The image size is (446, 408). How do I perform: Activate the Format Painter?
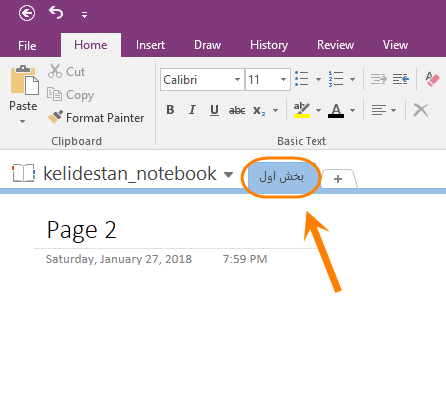(x=96, y=118)
